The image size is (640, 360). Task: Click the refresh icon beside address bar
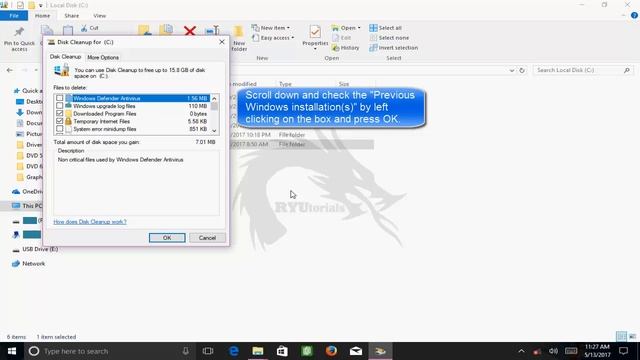(x=522, y=70)
